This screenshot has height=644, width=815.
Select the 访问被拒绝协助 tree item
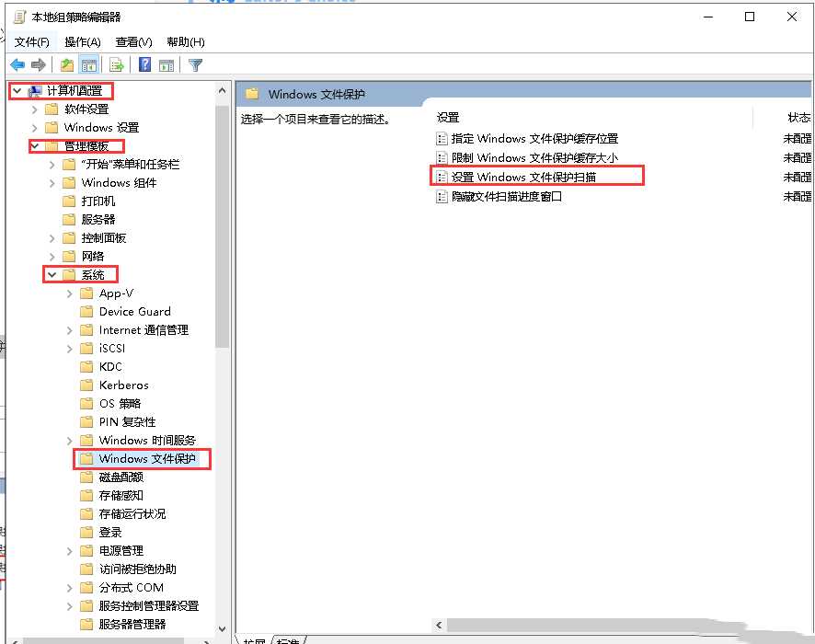tap(137, 569)
